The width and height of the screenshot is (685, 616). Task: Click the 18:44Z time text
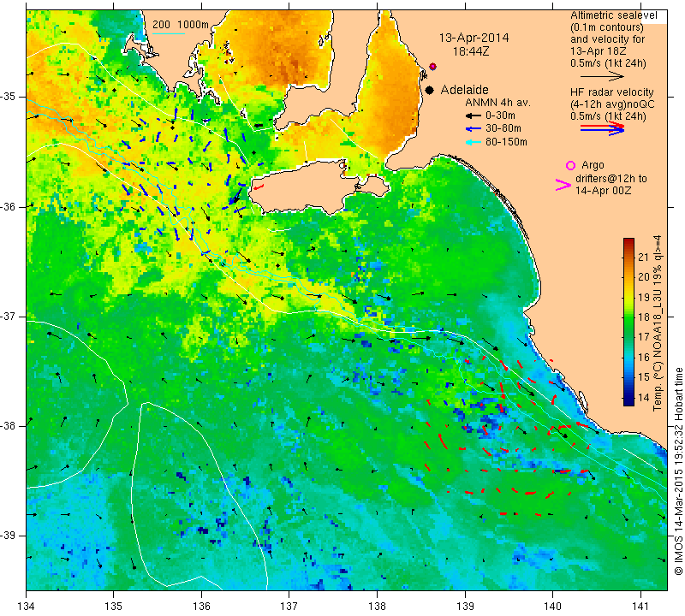(471, 51)
